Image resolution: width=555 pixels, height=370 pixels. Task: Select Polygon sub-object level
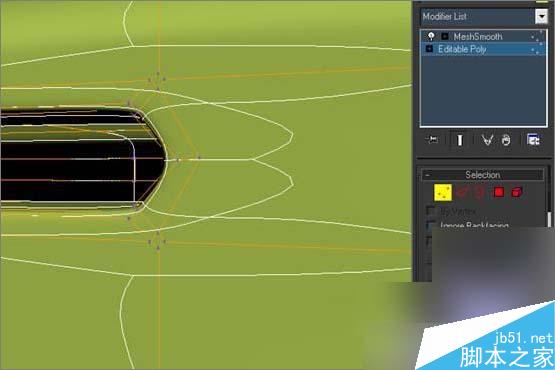click(499, 192)
